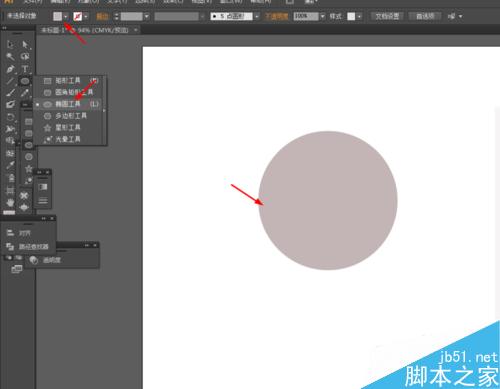Open the control bar arrange options dropdown
The image size is (500, 389).
click(x=460, y=16)
